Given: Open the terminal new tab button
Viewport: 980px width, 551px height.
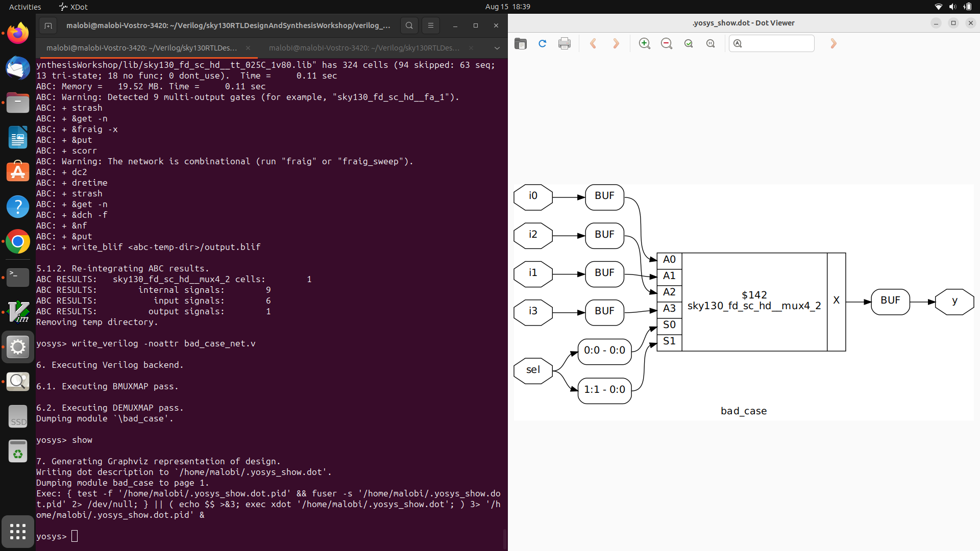Looking at the screenshot, I should point(48,26).
